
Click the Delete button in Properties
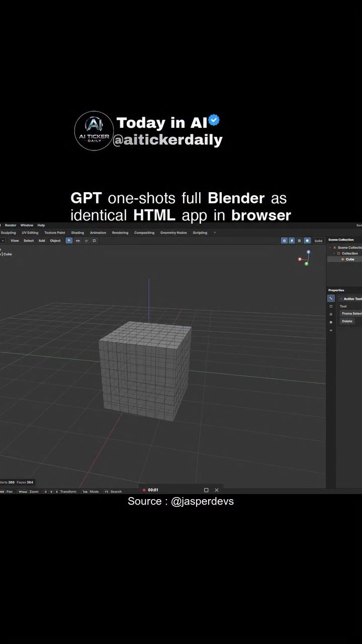point(347,321)
